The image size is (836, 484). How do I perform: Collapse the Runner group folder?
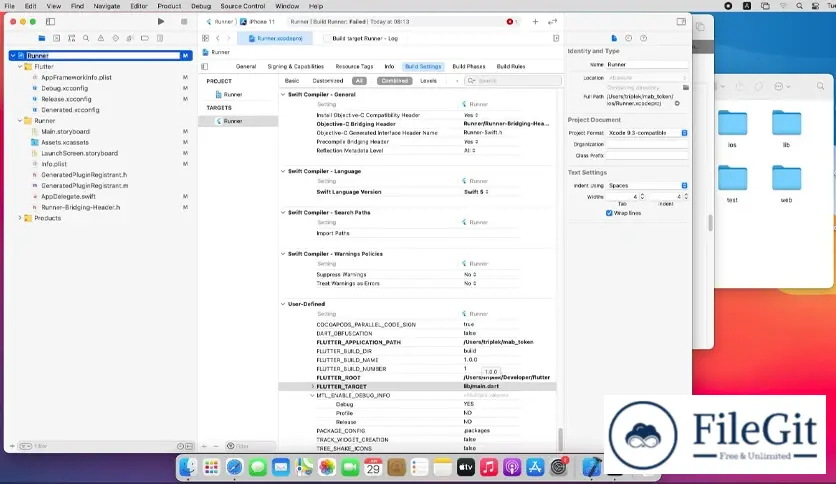point(20,120)
